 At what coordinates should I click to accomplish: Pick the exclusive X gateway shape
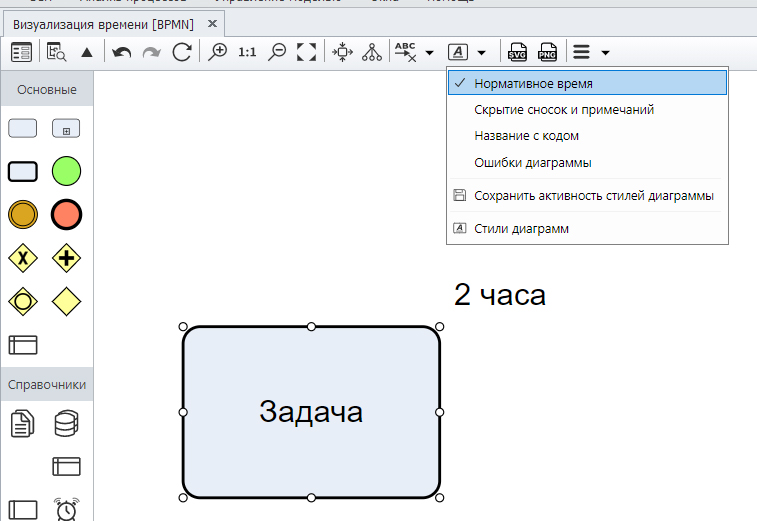23,258
